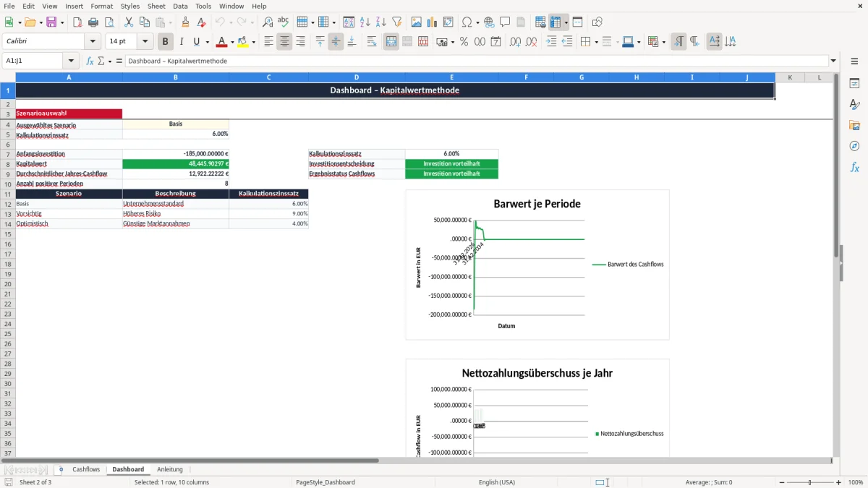Toggle Center Horizontally alignment
This screenshot has width=868, height=488.
[x=284, y=42]
